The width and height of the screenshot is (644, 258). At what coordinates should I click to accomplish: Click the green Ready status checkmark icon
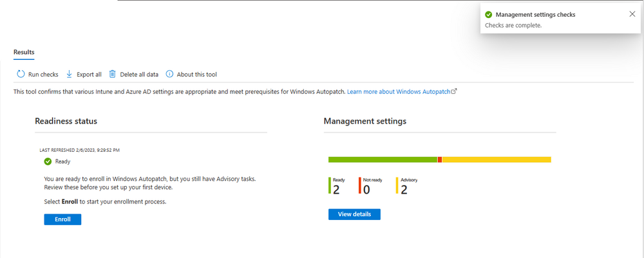(48, 161)
